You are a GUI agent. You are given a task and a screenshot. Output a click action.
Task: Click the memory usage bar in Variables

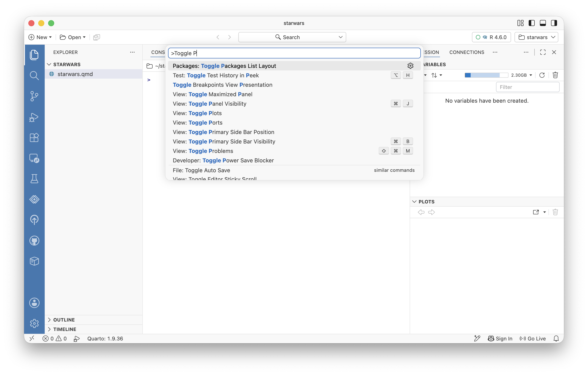[x=486, y=75]
